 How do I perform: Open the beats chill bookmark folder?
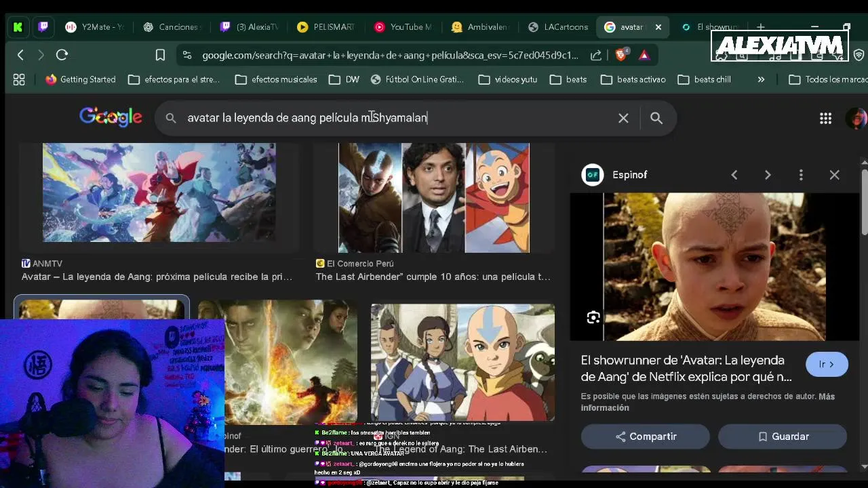[x=705, y=79]
